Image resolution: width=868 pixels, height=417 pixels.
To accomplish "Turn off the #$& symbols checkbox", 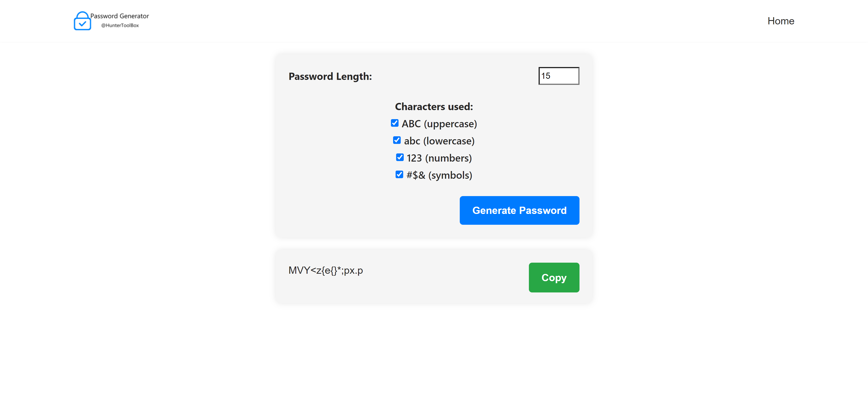I will 399,174.
